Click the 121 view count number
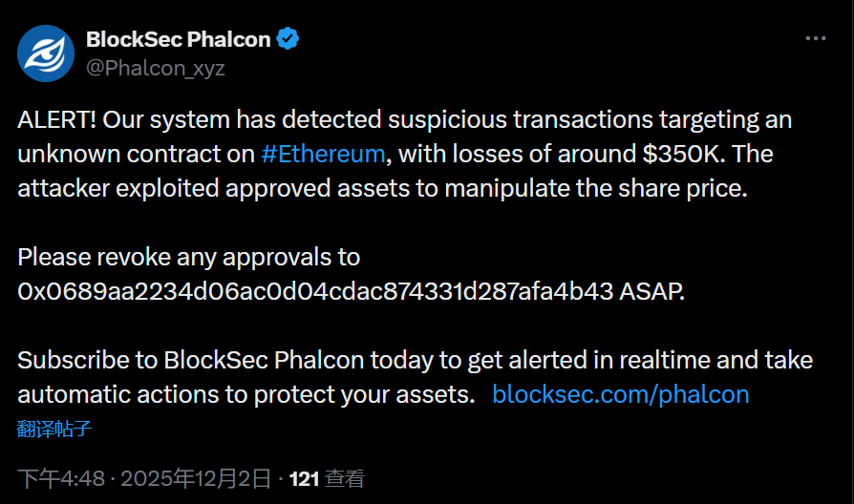This screenshot has width=854, height=504. 304,478
